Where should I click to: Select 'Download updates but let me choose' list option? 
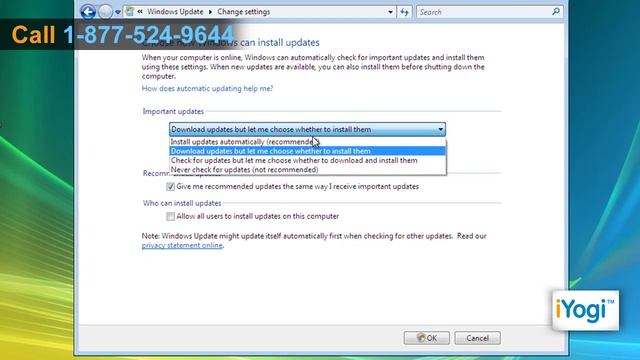click(x=307, y=151)
